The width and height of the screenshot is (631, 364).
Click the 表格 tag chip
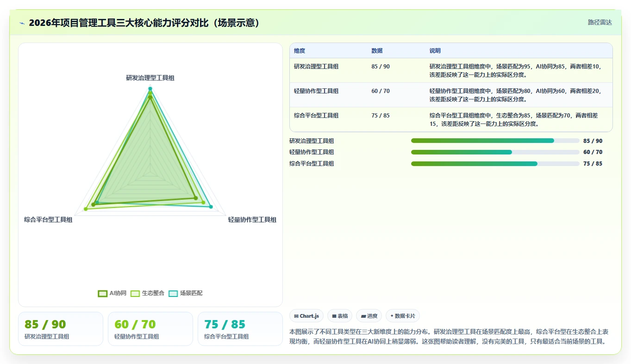pos(340,316)
